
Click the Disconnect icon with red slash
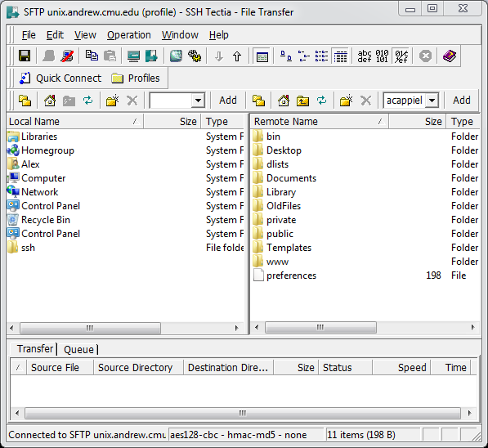[67, 56]
